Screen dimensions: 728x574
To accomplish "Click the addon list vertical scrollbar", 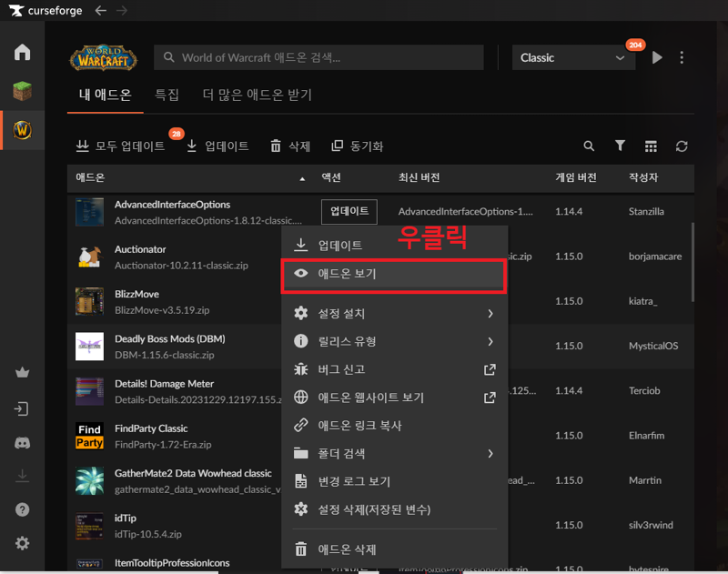I will click(x=693, y=262).
